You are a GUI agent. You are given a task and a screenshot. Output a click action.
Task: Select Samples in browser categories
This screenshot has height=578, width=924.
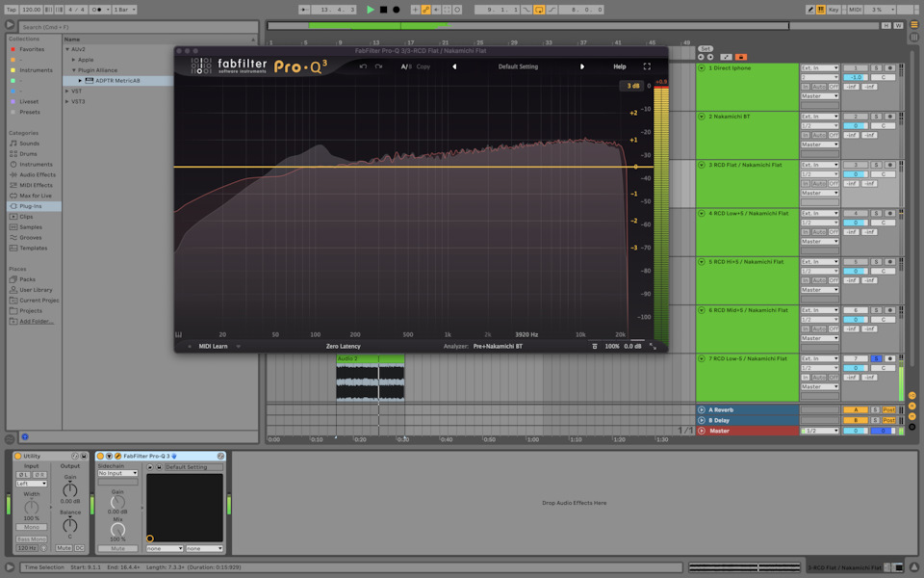31,227
